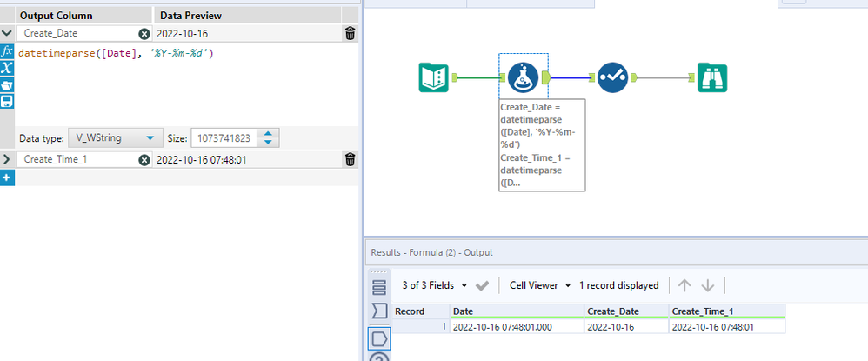Image resolution: width=868 pixels, height=361 pixels.
Task: Expand the Create_Time_1 expression row
Action: click(x=7, y=160)
